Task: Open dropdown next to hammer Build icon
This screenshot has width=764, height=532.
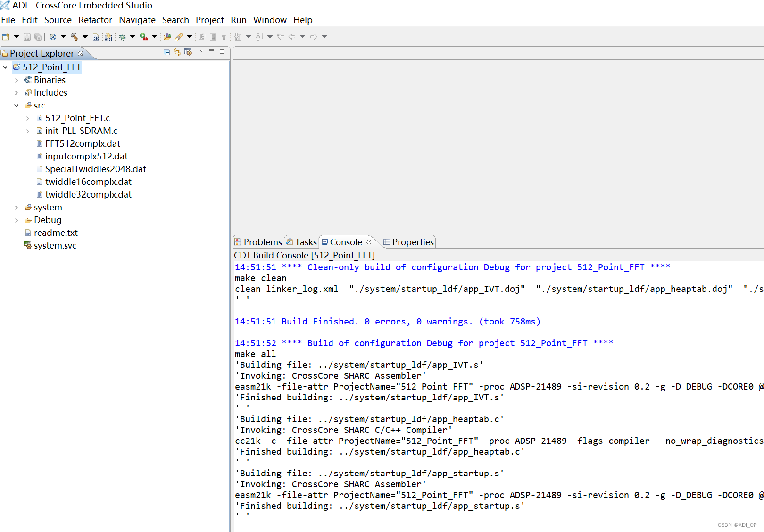Action: [x=85, y=37]
